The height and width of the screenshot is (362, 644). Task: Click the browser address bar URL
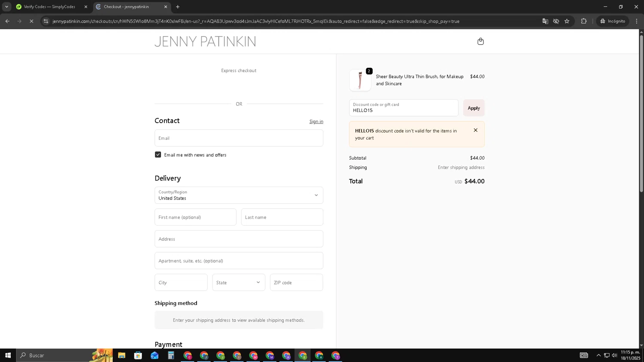(x=256, y=21)
